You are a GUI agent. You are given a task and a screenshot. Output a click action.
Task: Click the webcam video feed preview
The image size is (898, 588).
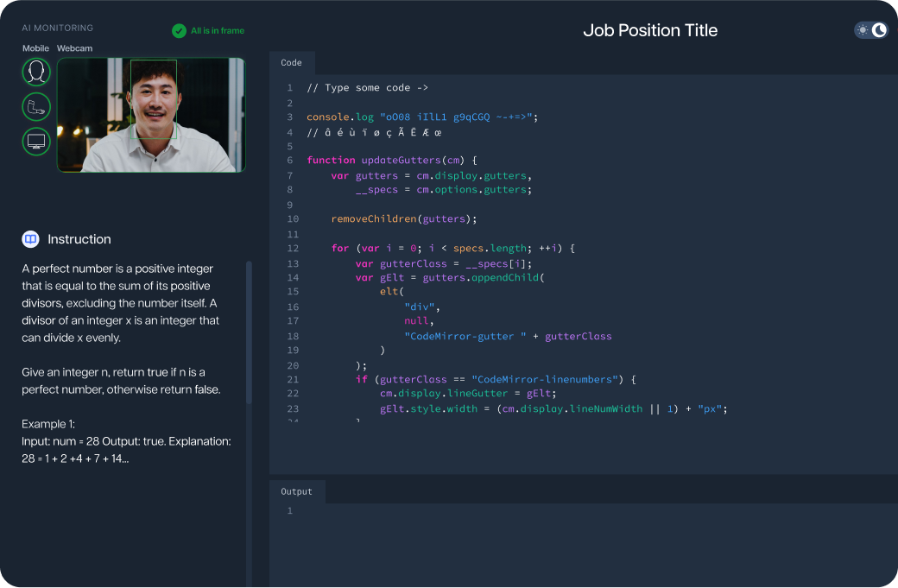click(x=151, y=115)
